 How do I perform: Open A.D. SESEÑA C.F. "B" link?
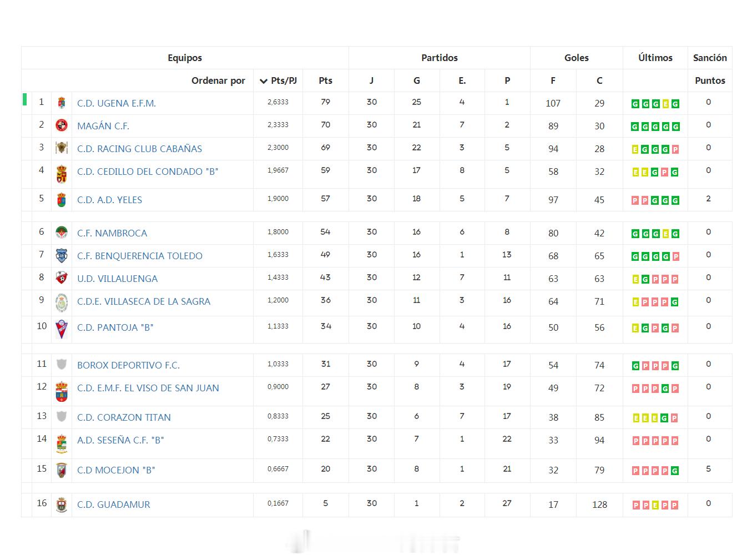(x=120, y=440)
